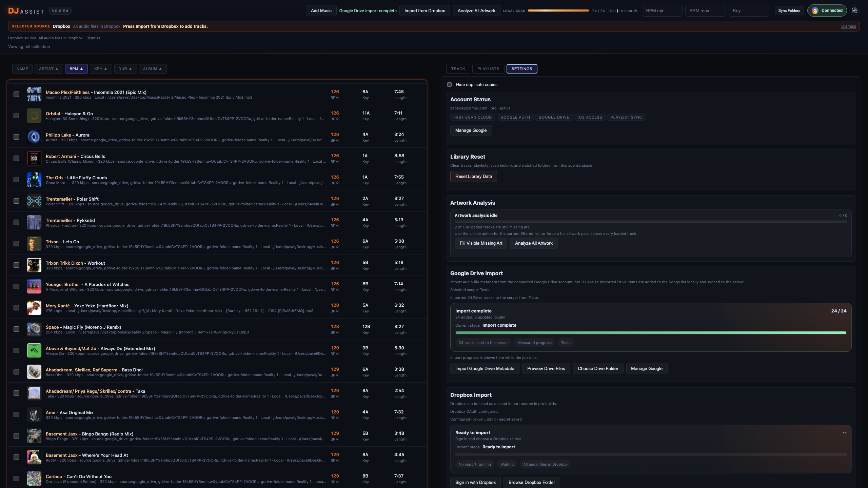Click the Trentemøller Rykketid cover art
The width and height of the screenshot is (868, 488).
34,222
